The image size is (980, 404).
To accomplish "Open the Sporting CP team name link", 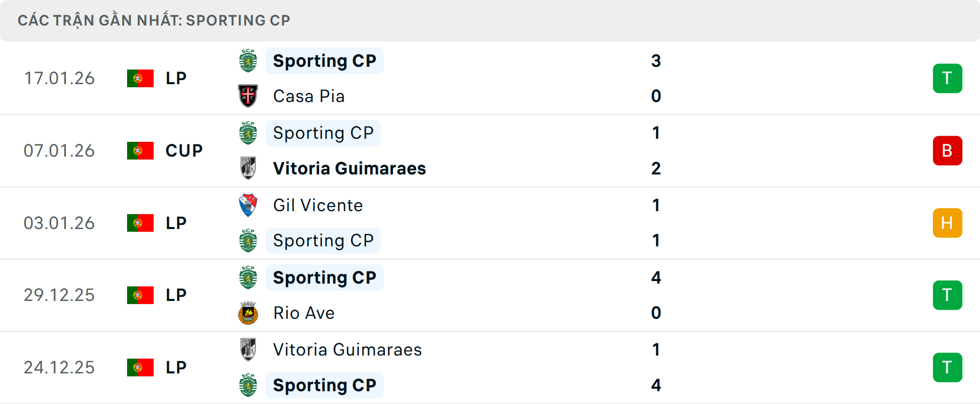I will coord(325,61).
